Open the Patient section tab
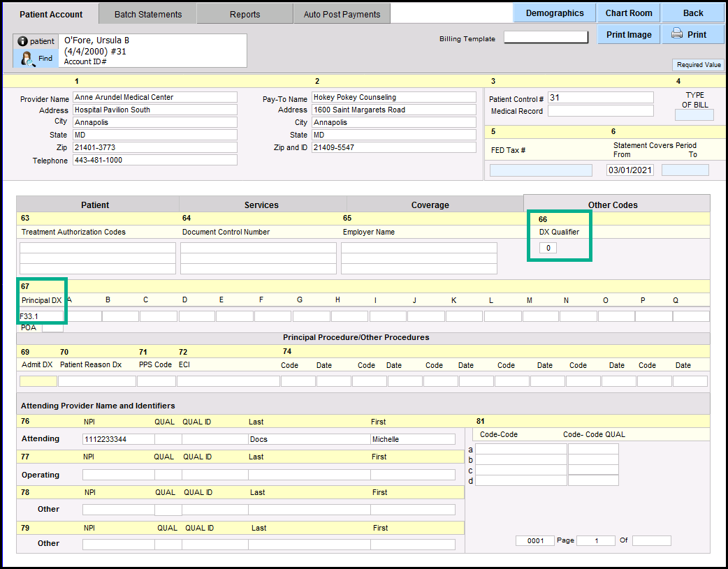 95,205
